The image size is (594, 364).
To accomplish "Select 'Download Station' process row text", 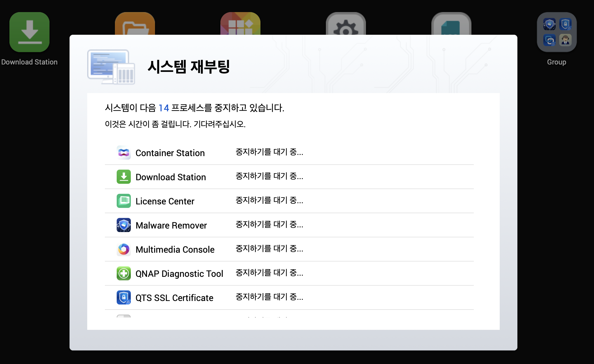I will [171, 177].
